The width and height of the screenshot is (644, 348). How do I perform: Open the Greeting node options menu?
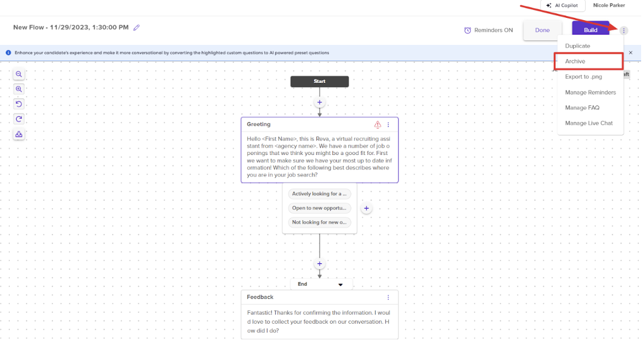pos(388,124)
